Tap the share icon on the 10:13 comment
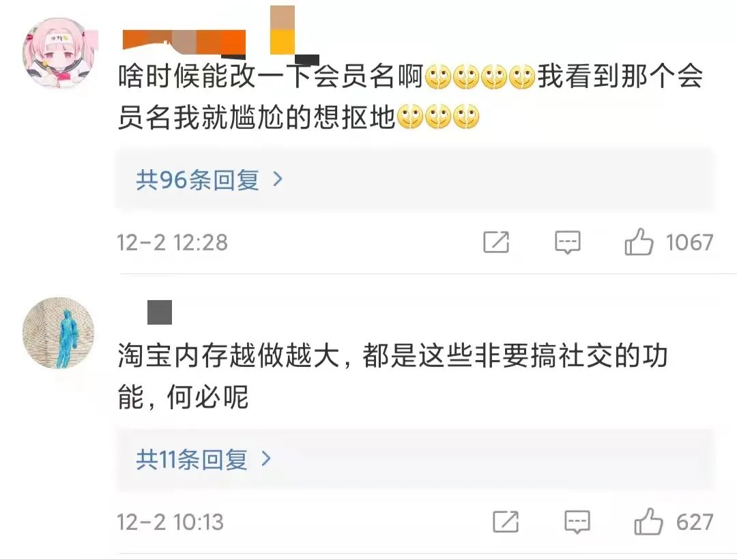This screenshot has width=737, height=560. tap(506, 522)
